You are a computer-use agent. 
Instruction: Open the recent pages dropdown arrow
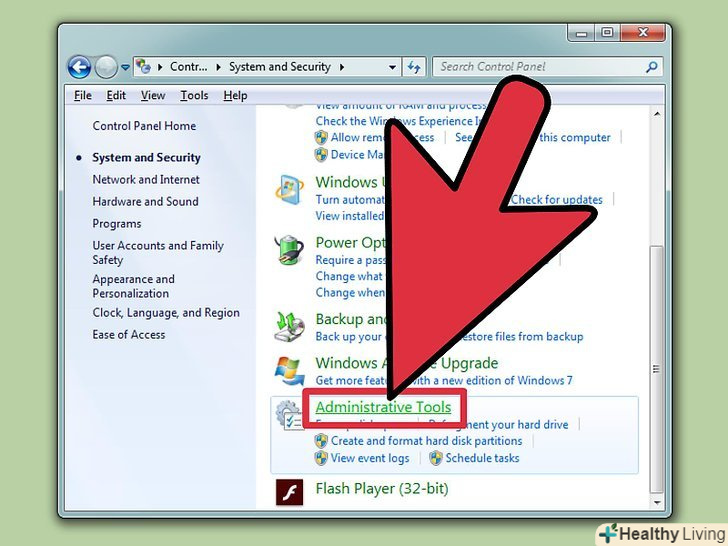(125, 67)
